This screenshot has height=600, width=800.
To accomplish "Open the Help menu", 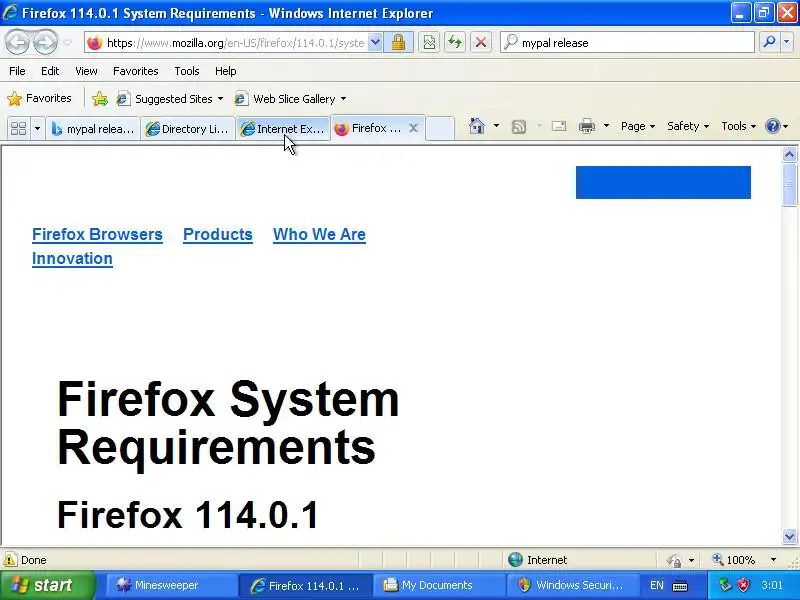I will click(x=226, y=71).
